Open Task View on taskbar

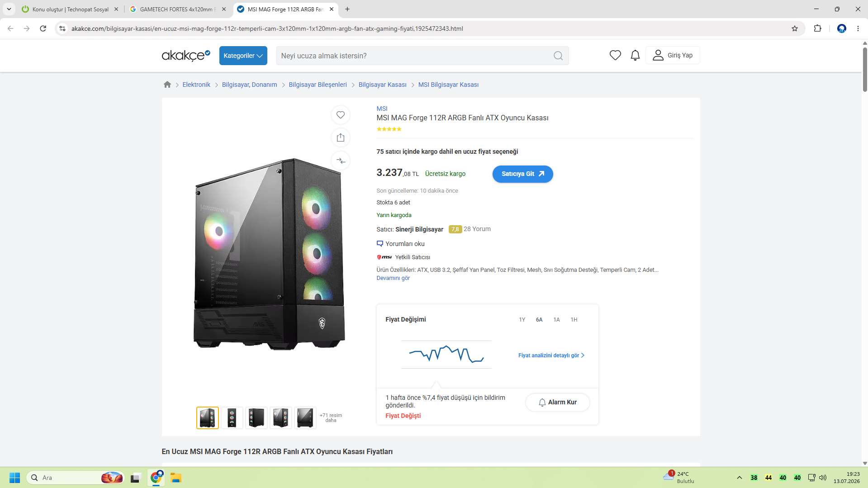(x=136, y=478)
